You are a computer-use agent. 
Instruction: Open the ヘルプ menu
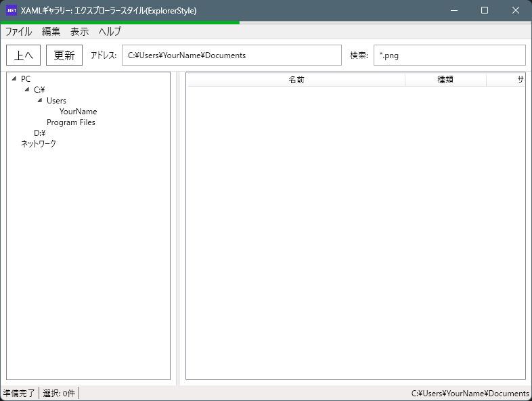click(110, 31)
